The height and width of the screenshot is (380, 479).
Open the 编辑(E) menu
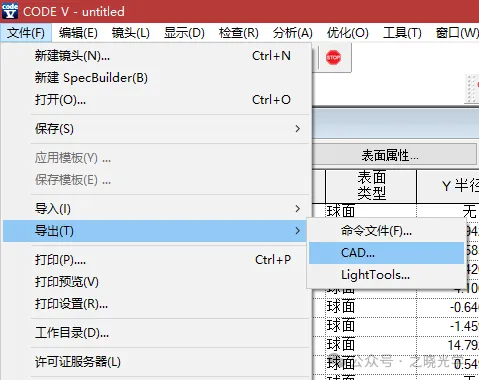[78, 33]
